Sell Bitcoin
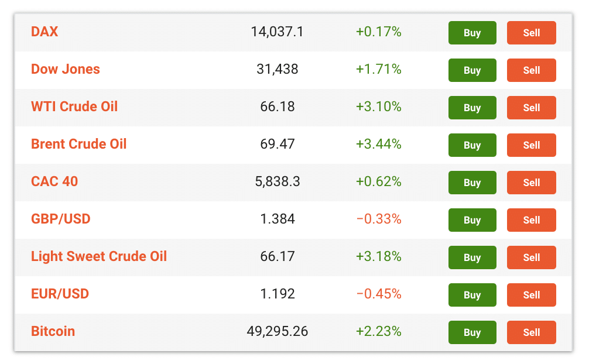The width and height of the screenshot is (589, 364). coord(531,332)
